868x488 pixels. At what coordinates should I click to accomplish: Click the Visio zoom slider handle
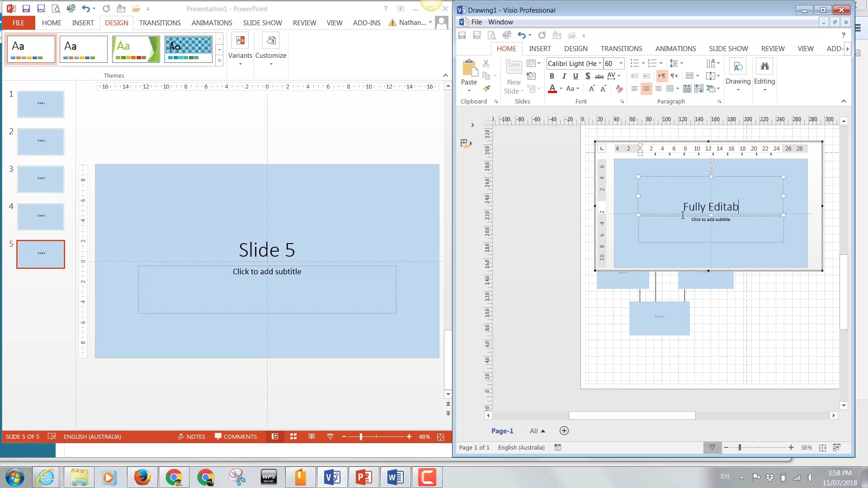pyautogui.click(x=740, y=447)
